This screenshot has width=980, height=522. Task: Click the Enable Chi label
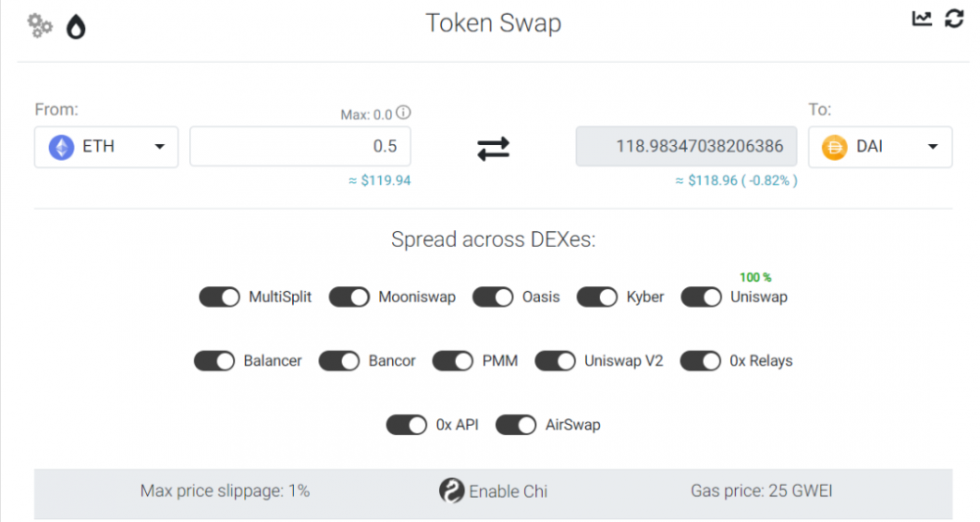coord(508,492)
